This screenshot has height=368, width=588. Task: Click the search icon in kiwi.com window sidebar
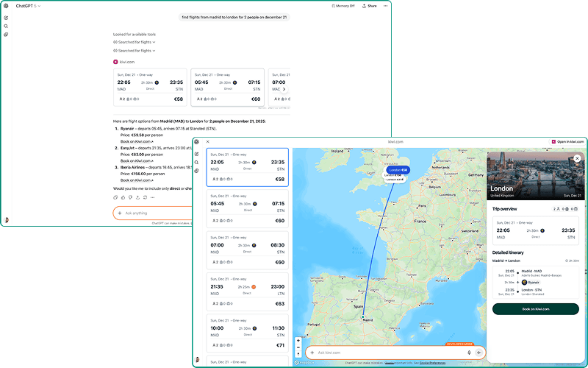click(x=197, y=163)
